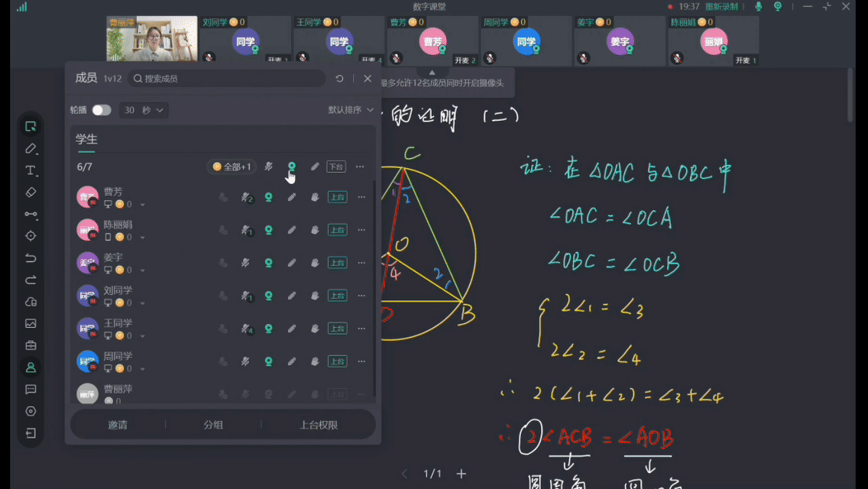Toggle pen permission for 周同学

tap(292, 361)
